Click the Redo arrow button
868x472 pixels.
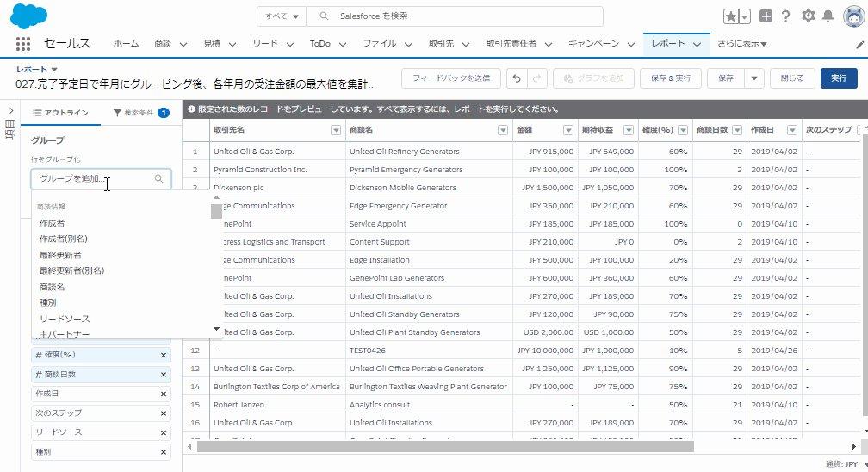click(x=537, y=78)
